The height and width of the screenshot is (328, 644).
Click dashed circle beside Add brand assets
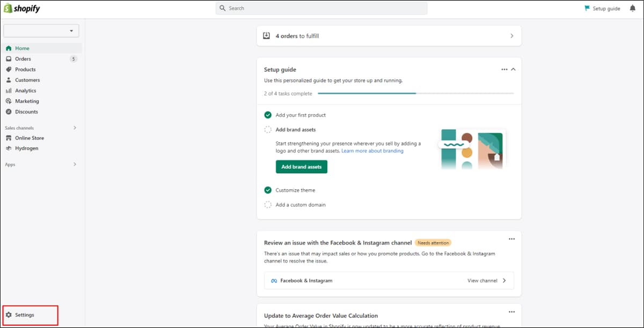[x=268, y=130]
